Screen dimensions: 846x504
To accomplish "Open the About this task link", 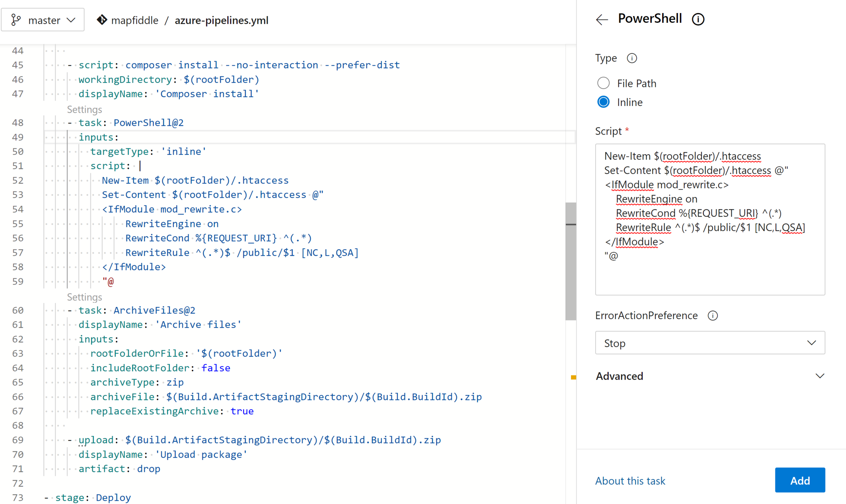I will (630, 481).
